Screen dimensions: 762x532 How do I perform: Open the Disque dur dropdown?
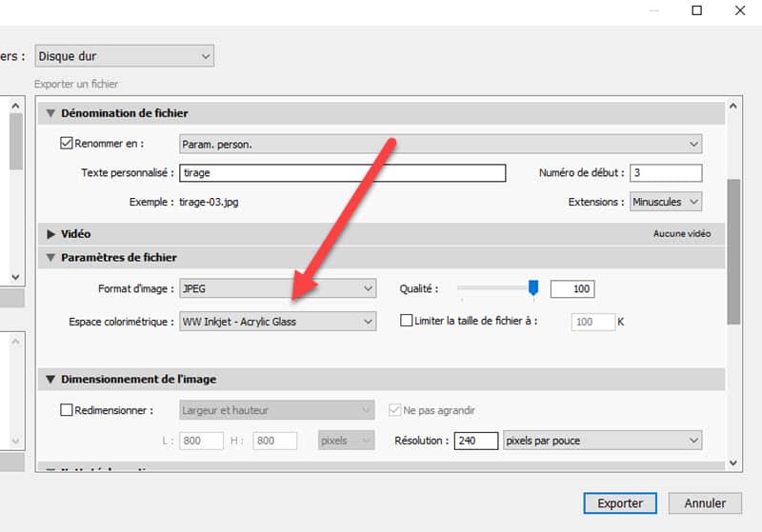click(x=124, y=56)
